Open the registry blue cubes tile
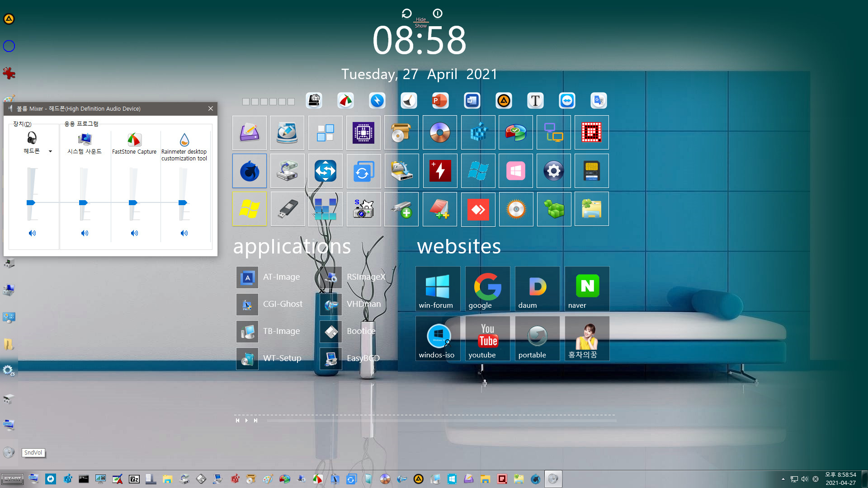This screenshot has height=488, width=868. (478, 132)
